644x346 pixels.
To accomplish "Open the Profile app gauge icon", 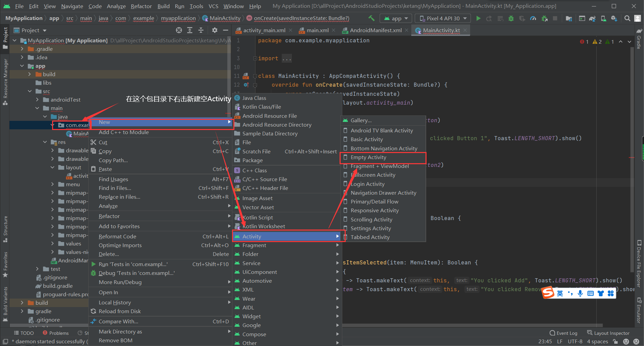I will (x=533, y=18).
